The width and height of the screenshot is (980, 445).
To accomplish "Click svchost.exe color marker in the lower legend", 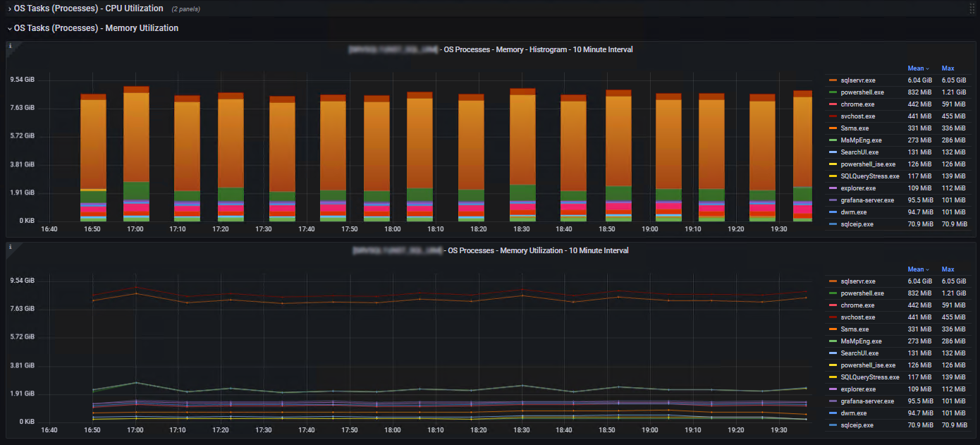I will (833, 317).
